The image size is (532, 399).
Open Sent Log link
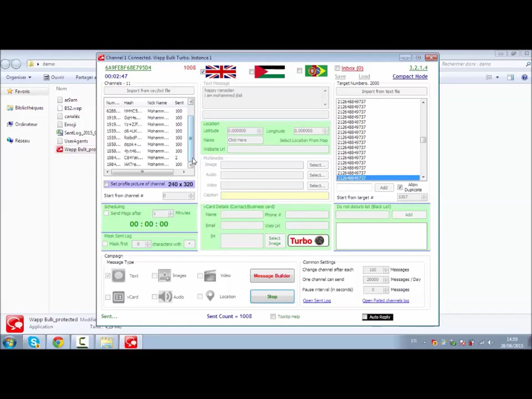coord(317,301)
